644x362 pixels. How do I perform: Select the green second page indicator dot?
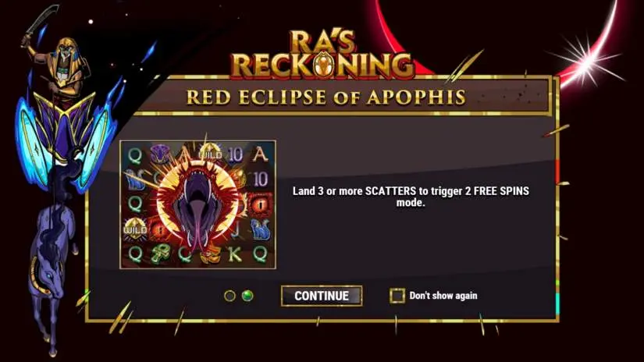coord(247,296)
